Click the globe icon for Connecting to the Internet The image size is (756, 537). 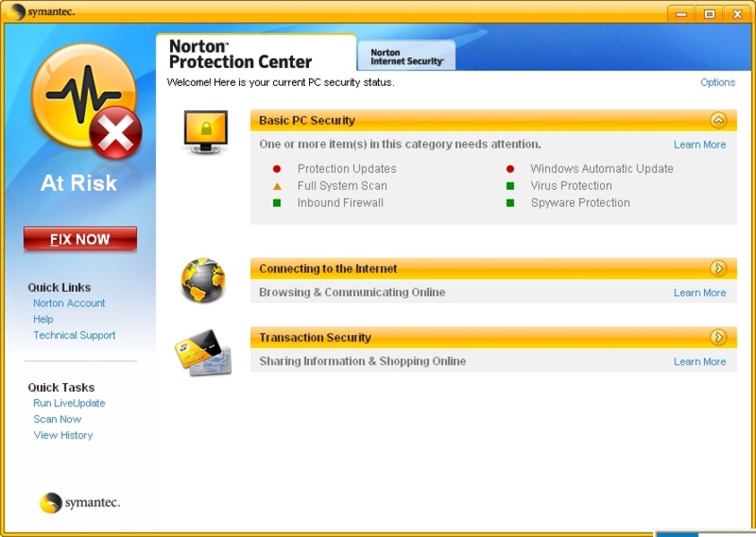tap(203, 280)
